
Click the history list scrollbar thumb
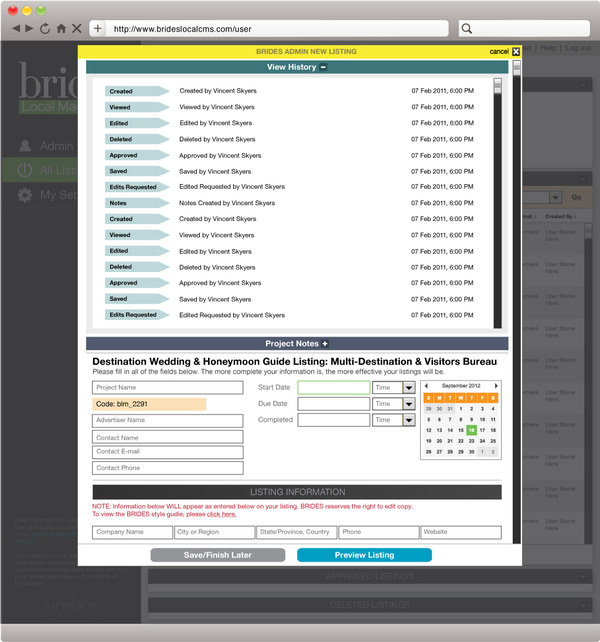(x=498, y=86)
